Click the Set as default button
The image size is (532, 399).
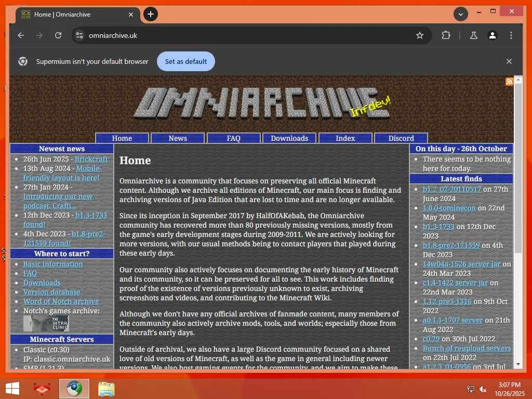(x=186, y=61)
